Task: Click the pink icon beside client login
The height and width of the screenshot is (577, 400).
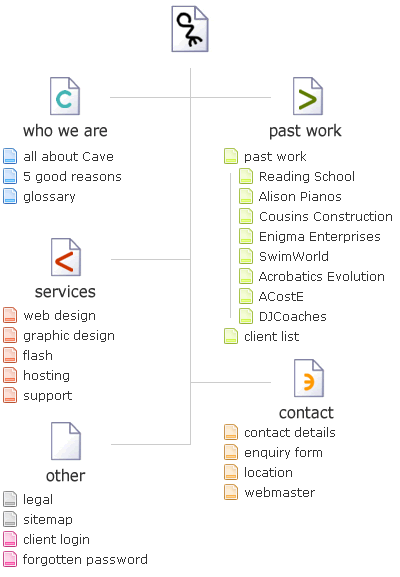Action: point(10,539)
